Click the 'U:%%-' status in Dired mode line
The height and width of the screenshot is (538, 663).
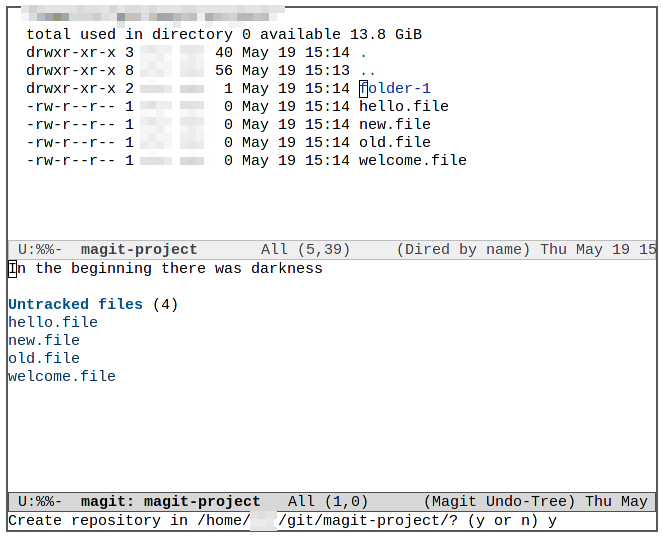pos(40,250)
